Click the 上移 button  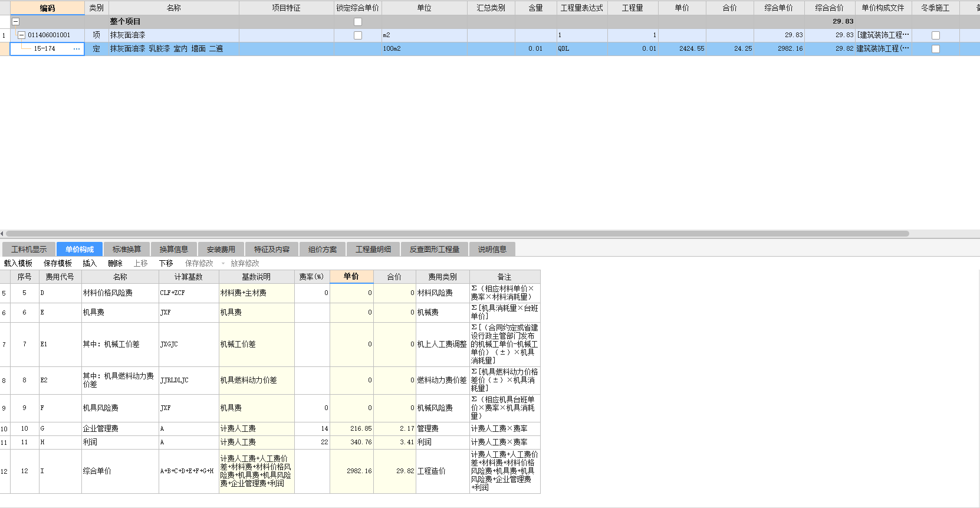click(x=140, y=263)
